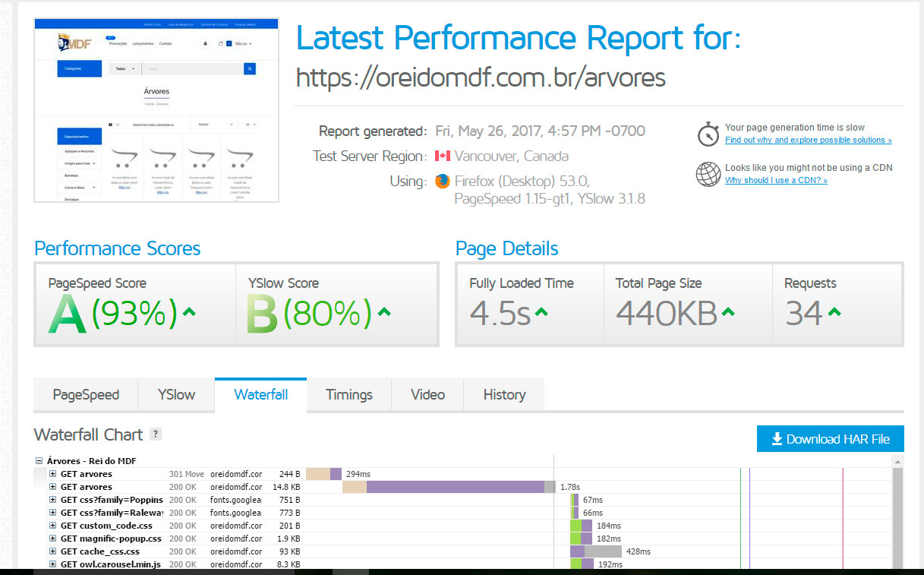Open 'Why should I use a CDN?' link

coord(776,181)
